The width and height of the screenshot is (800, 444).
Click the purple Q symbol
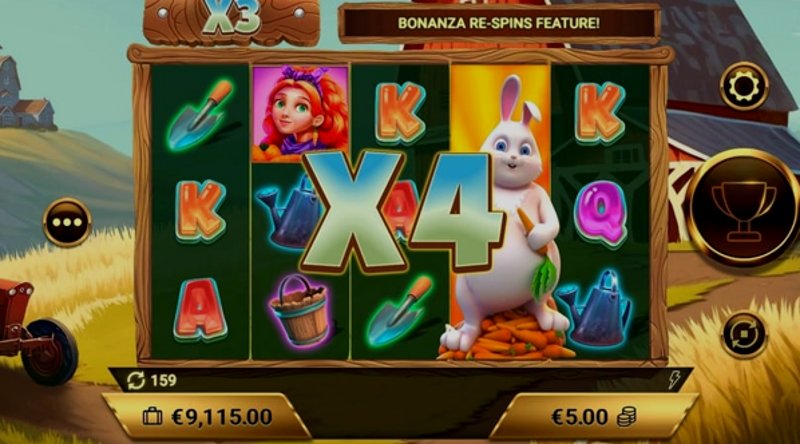tap(600, 211)
